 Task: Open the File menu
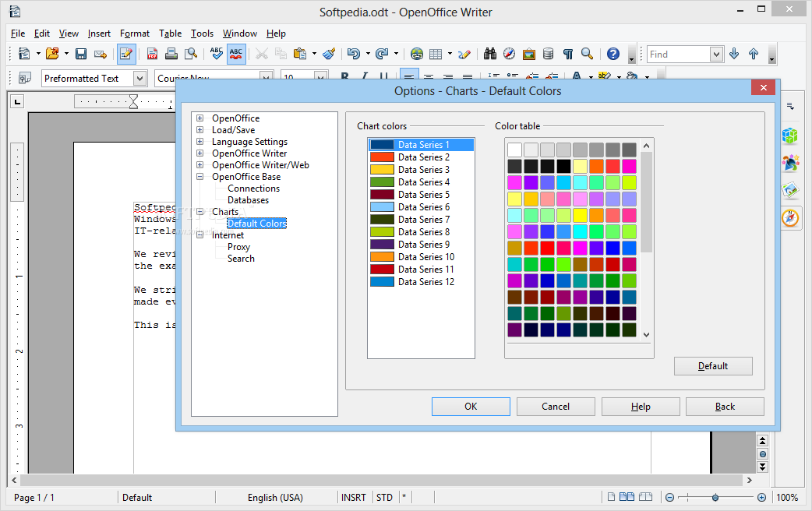pyautogui.click(x=18, y=33)
